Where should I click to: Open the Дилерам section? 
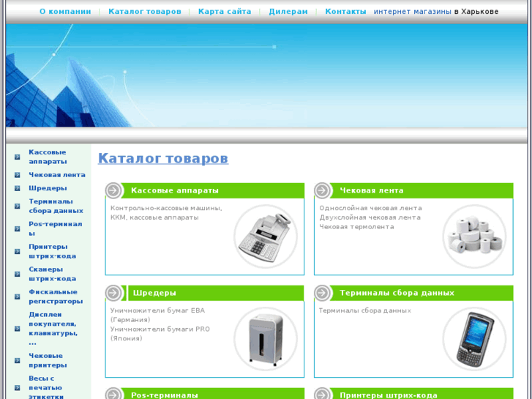coord(288,12)
